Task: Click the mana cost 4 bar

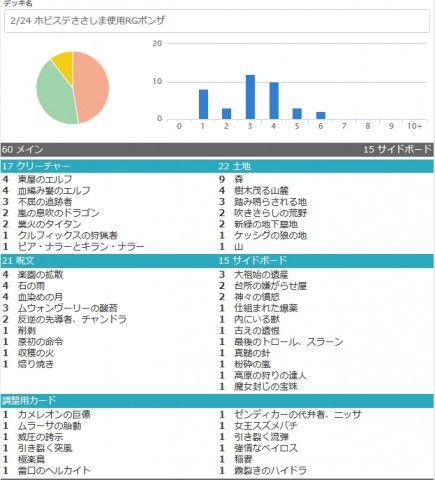Action: [x=274, y=101]
